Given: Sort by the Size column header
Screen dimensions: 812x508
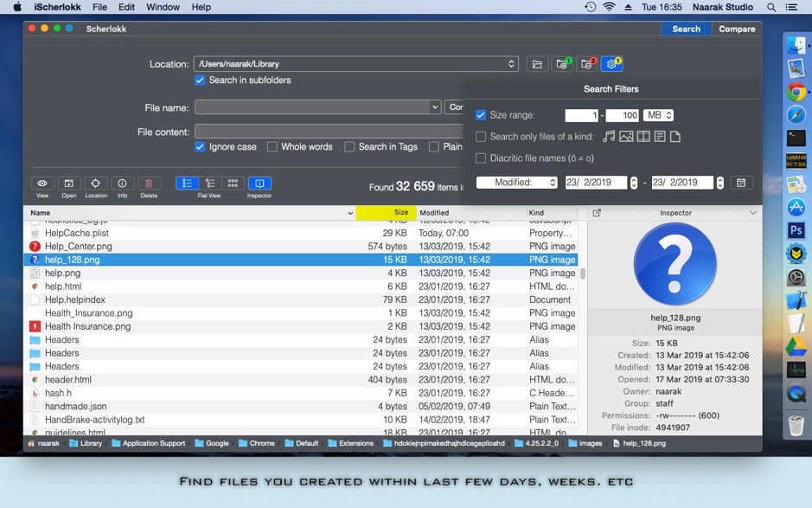Looking at the screenshot, I should (386, 212).
